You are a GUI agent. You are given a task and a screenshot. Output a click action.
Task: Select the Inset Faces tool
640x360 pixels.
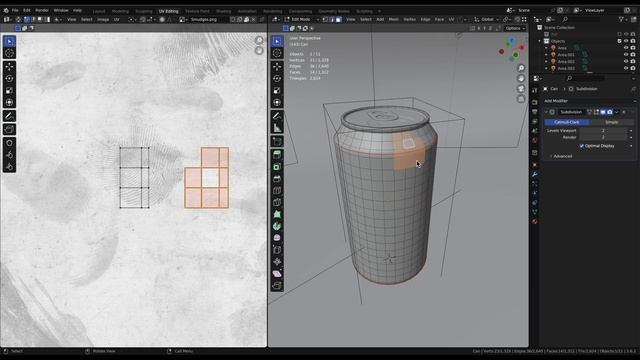click(277, 167)
